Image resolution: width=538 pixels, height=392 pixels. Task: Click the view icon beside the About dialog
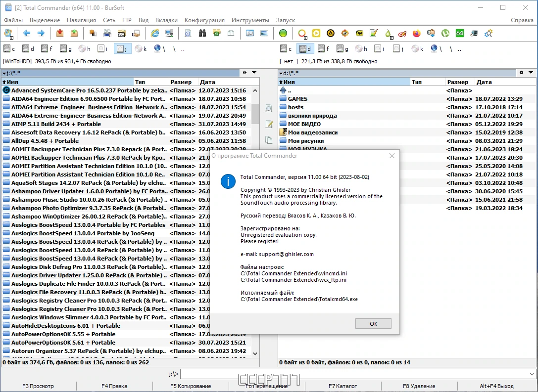(x=269, y=109)
